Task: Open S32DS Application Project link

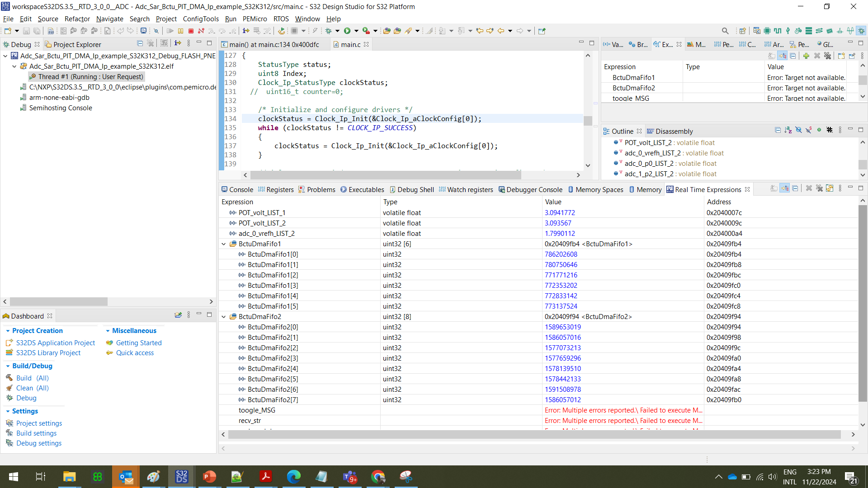Action: (55, 343)
